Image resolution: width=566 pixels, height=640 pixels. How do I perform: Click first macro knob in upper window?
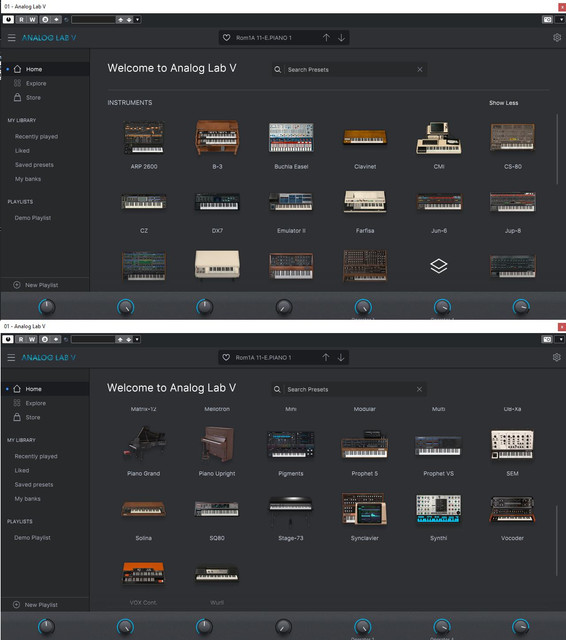point(47,307)
